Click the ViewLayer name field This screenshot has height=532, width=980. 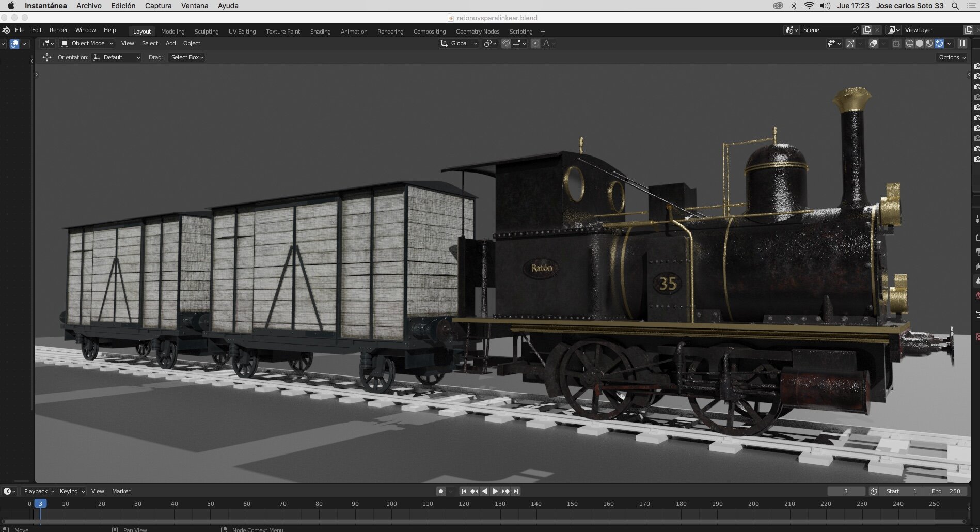tap(932, 30)
